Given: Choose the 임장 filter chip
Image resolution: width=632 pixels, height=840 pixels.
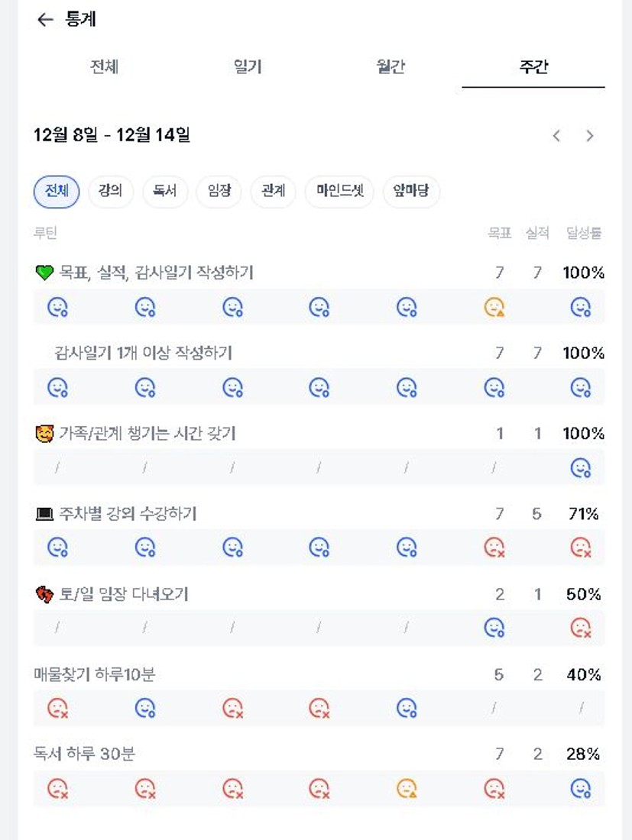Looking at the screenshot, I should (x=219, y=192).
